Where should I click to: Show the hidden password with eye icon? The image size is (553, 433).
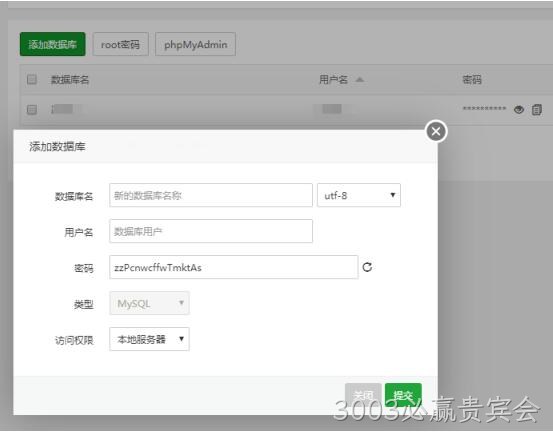[519, 110]
